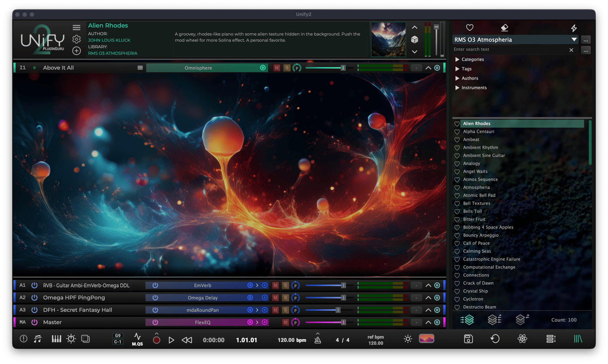
Task: Click the 120.00 bpm tempo display
Action: pyautogui.click(x=292, y=340)
